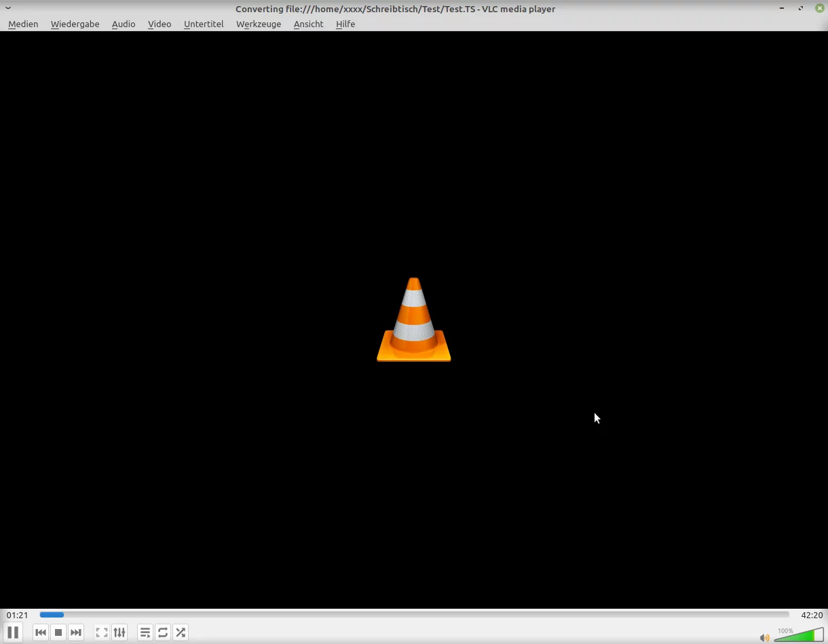Pause the playback

(x=13, y=632)
